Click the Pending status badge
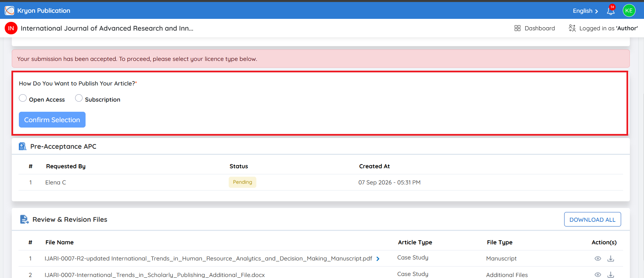This screenshot has height=278, width=644. [243, 182]
